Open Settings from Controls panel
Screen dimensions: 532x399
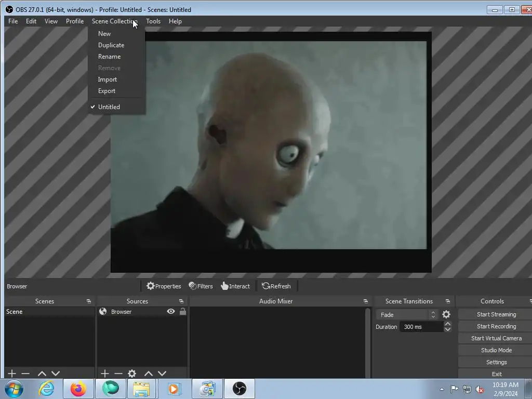(x=496, y=362)
